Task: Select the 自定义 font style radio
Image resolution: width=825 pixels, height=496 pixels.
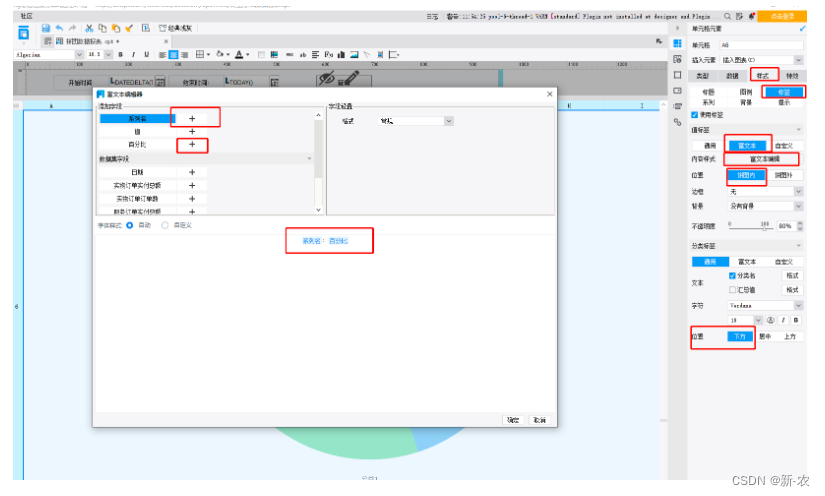Action: tap(165, 225)
